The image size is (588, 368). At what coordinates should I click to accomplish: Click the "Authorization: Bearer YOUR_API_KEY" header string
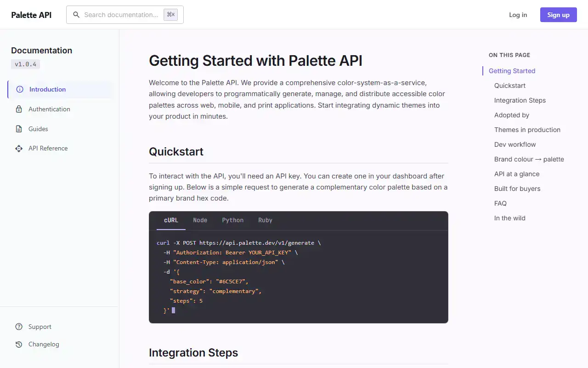tap(232, 253)
